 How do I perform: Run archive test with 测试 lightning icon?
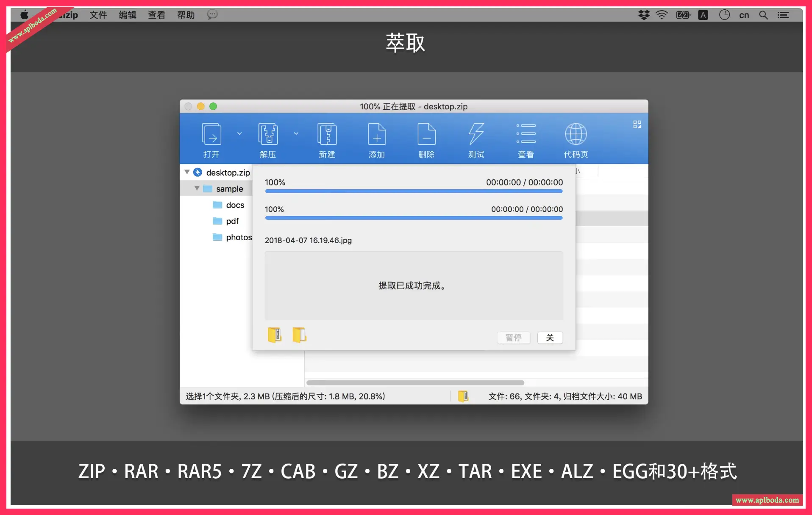(476, 135)
